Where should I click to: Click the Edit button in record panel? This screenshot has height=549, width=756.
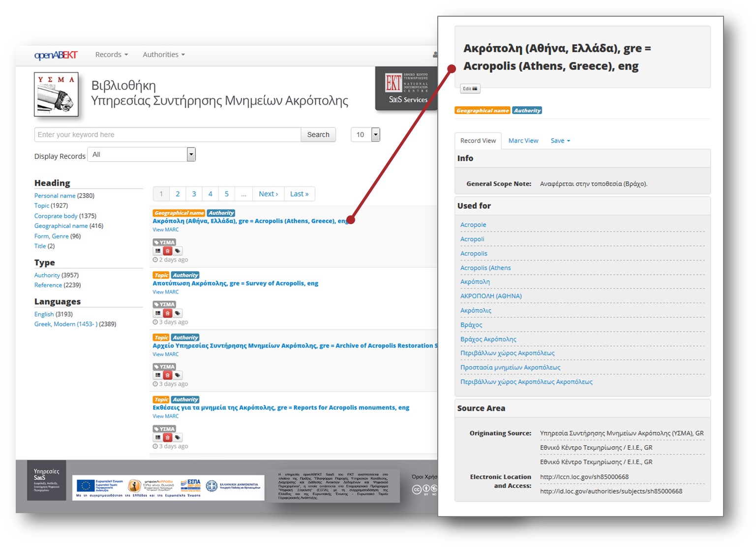pos(470,88)
